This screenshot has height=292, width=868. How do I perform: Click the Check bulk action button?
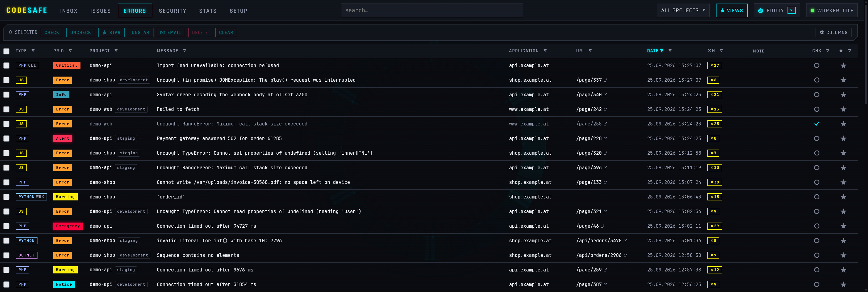[x=51, y=32]
